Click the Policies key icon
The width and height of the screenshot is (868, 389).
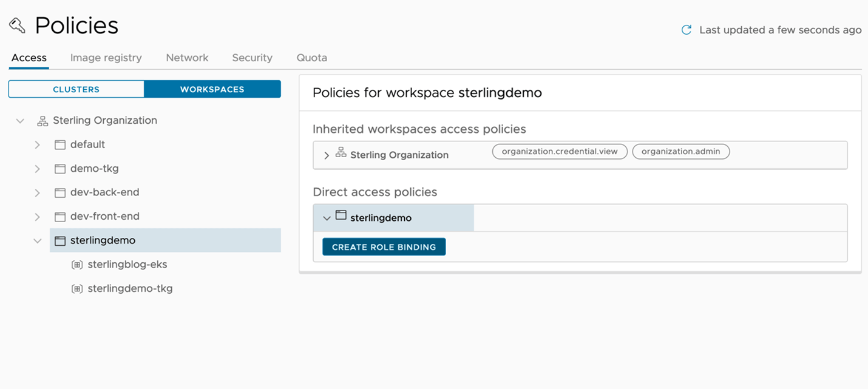17,25
